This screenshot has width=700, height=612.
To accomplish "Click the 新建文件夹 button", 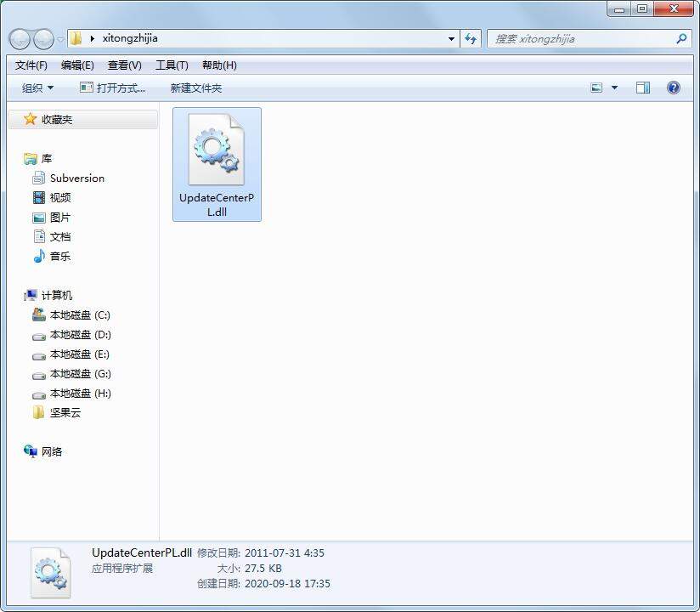I will point(195,87).
